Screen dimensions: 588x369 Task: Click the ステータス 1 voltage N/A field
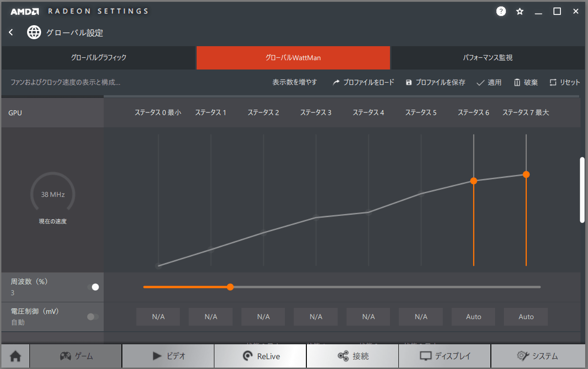point(211,317)
